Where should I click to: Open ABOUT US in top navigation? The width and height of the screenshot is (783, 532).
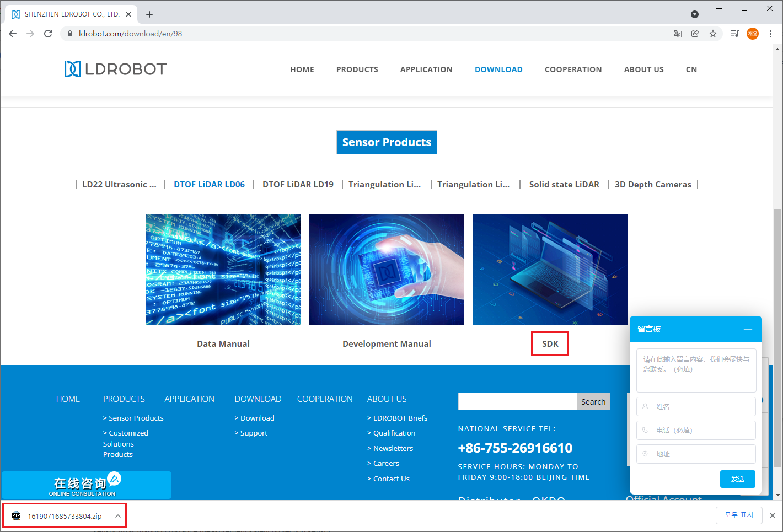[644, 69]
